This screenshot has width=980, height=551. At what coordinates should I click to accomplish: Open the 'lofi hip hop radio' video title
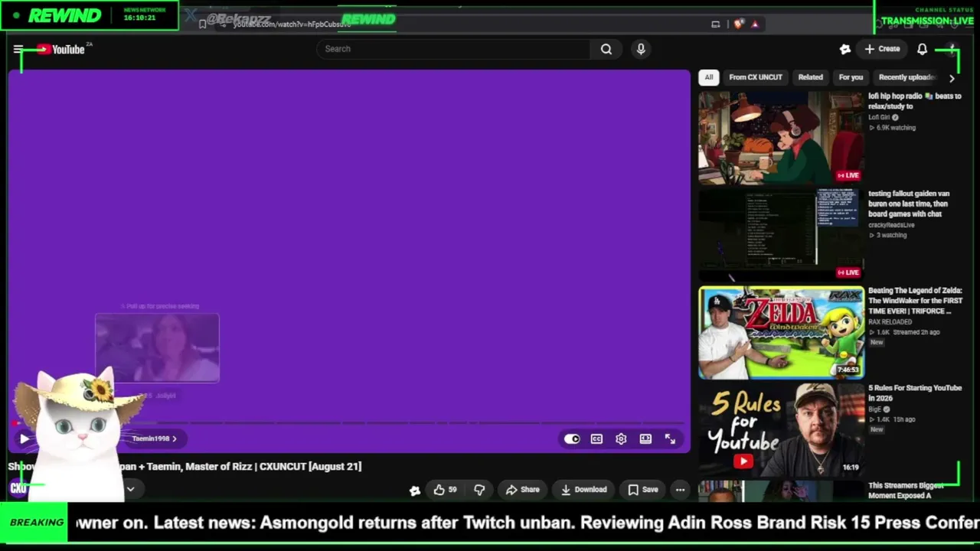pos(914,101)
